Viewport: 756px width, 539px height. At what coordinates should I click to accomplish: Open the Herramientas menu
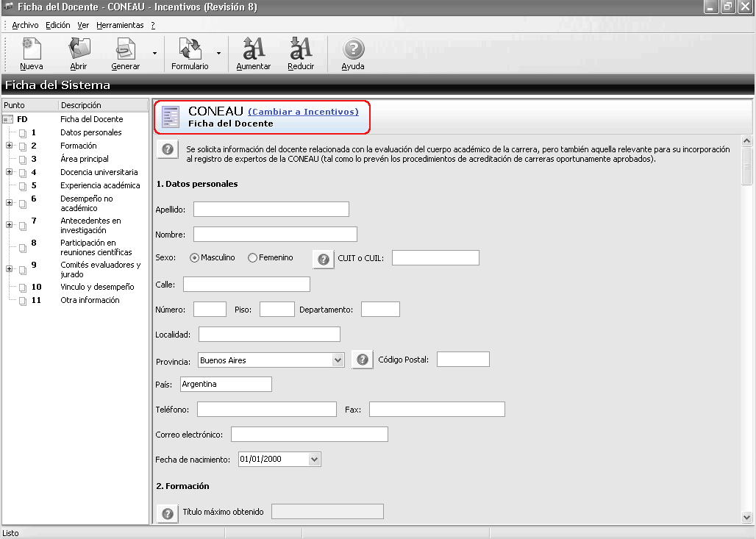(x=120, y=25)
